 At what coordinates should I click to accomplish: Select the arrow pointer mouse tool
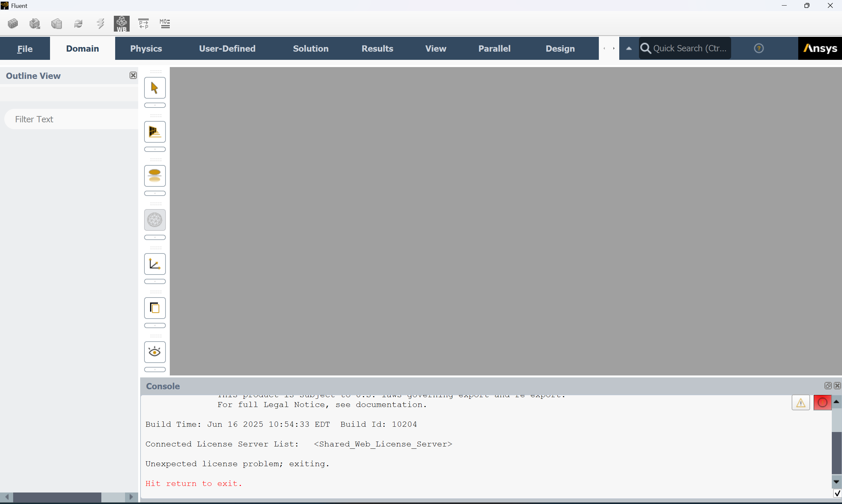(x=155, y=88)
